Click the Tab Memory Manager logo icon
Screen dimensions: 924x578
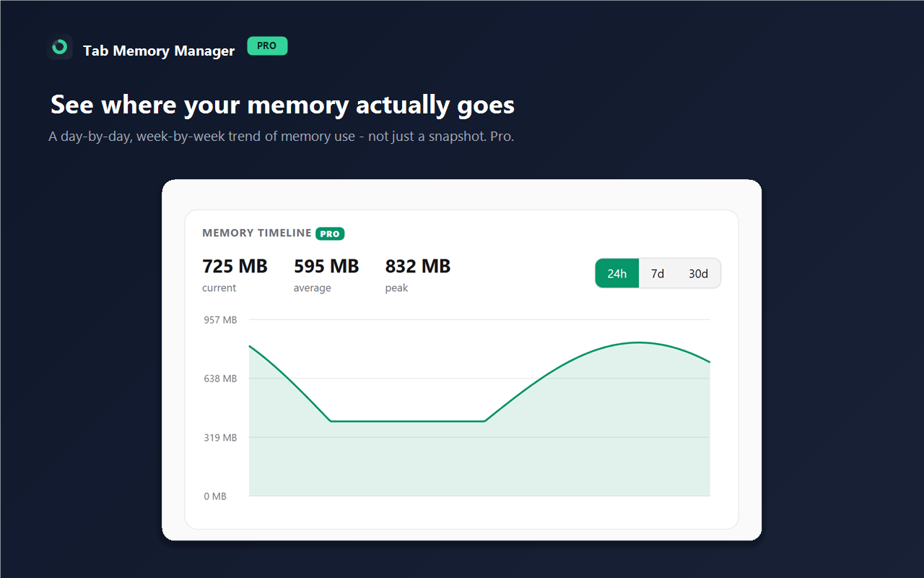[60, 48]
